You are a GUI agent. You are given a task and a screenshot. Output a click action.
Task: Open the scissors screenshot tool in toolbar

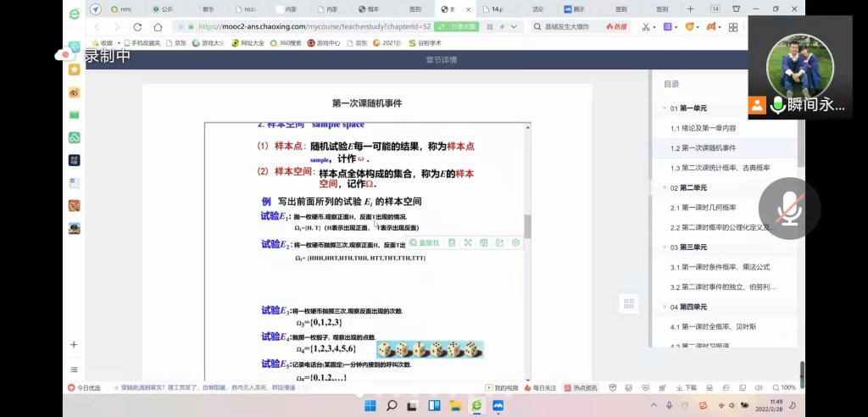[x=646, y=27]
